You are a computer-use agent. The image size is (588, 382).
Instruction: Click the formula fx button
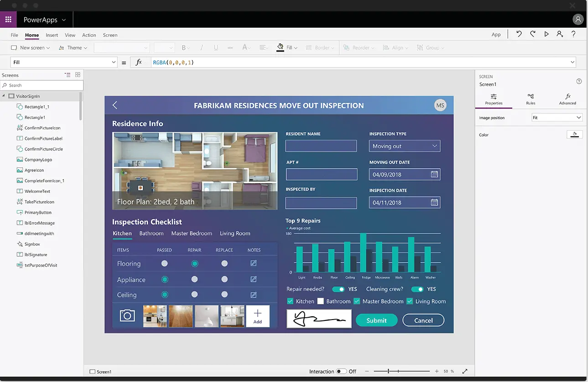[x=139, y=62]
